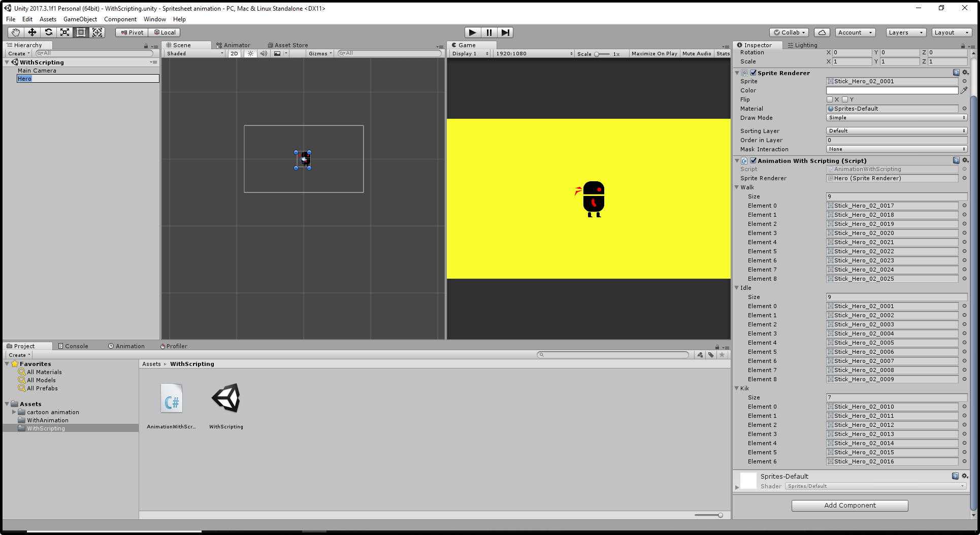980x535 pixels.
Task: Click the Maximize On Play button
Action: [x=654, y=53]
